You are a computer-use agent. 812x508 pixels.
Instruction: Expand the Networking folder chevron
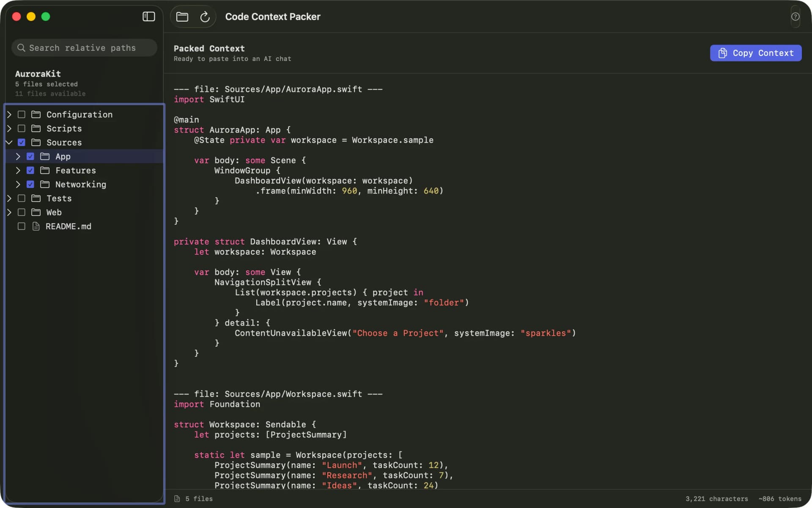coord(18,184)
